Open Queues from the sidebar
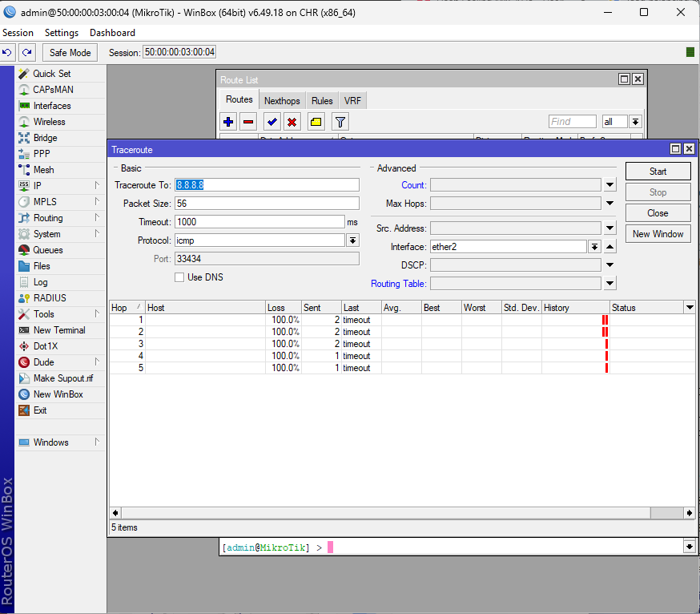The height and width of the screenshot is (614, 700). [47, 250]
